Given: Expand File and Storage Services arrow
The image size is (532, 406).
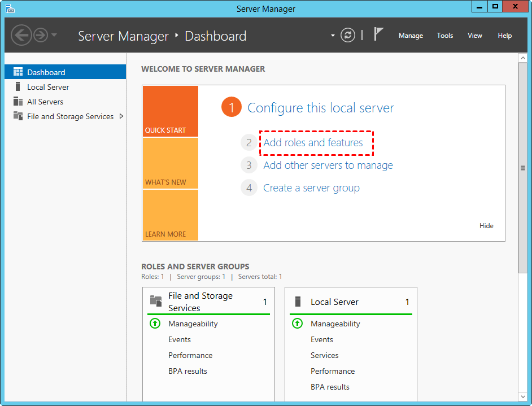Looking at the screenshot, I should click(x=121, y=116).
